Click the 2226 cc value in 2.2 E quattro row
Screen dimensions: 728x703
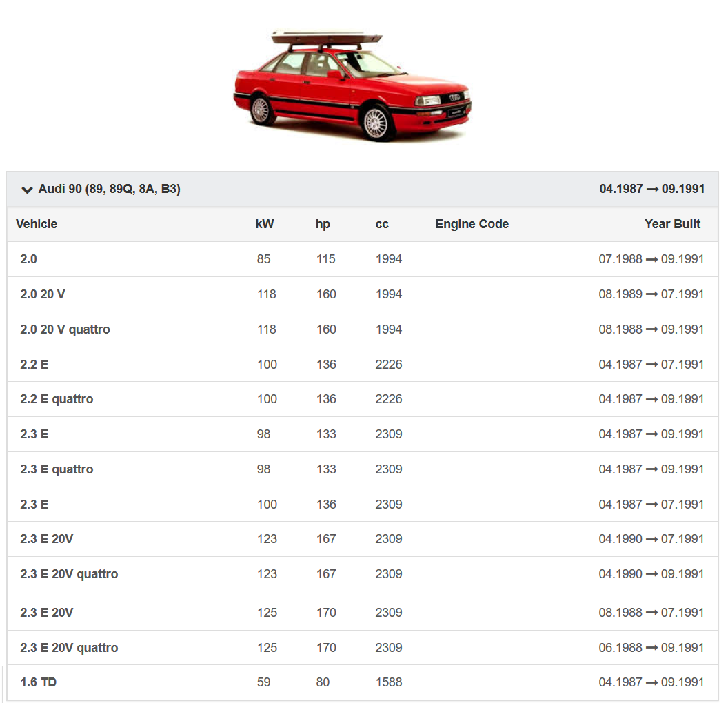tap(389, 399)
